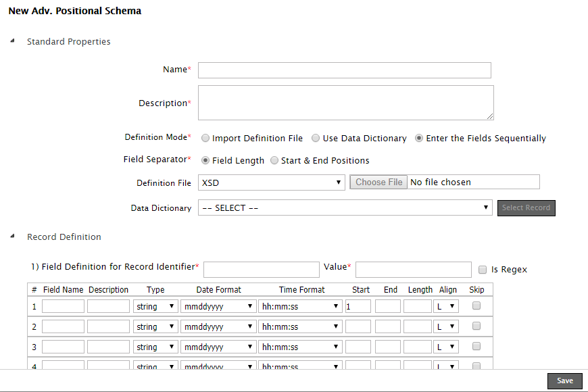Click the Choose File button
Viewport: 588px width, 392px height.
pyautogui.click(x=378, y=182)
